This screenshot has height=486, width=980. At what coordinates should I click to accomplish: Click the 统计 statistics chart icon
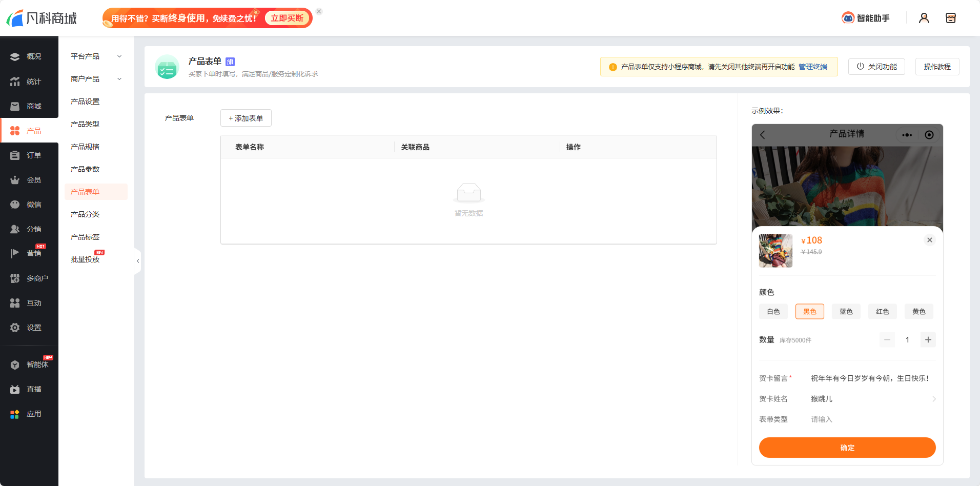point(15,82)
